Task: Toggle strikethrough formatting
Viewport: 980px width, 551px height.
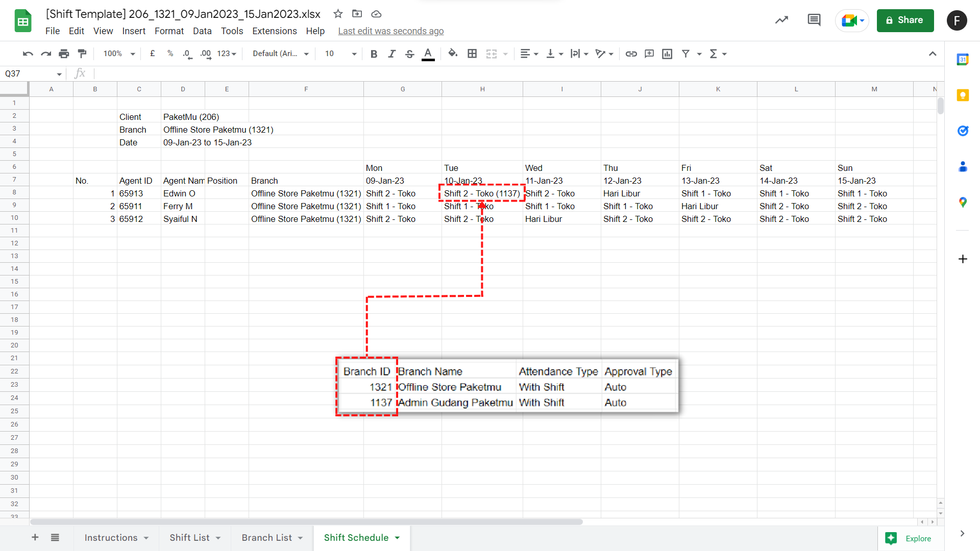Action: click(409, 54)
